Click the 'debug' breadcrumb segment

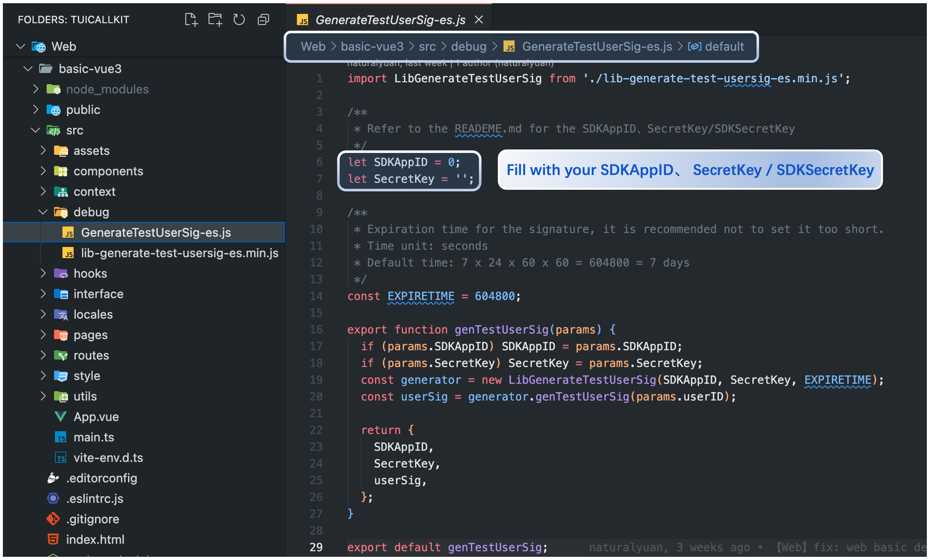tap(468, 46)
